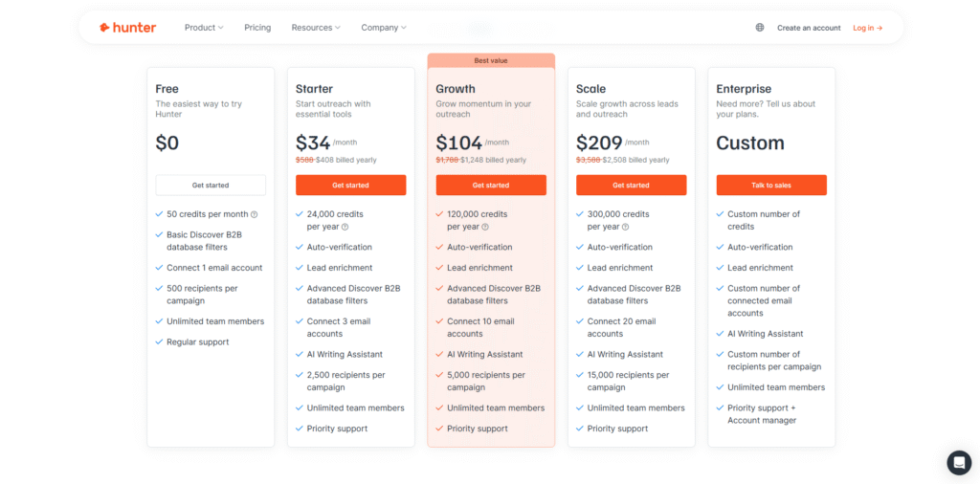
Task: Click Create an account link
Action: click(x=809, y=28)
